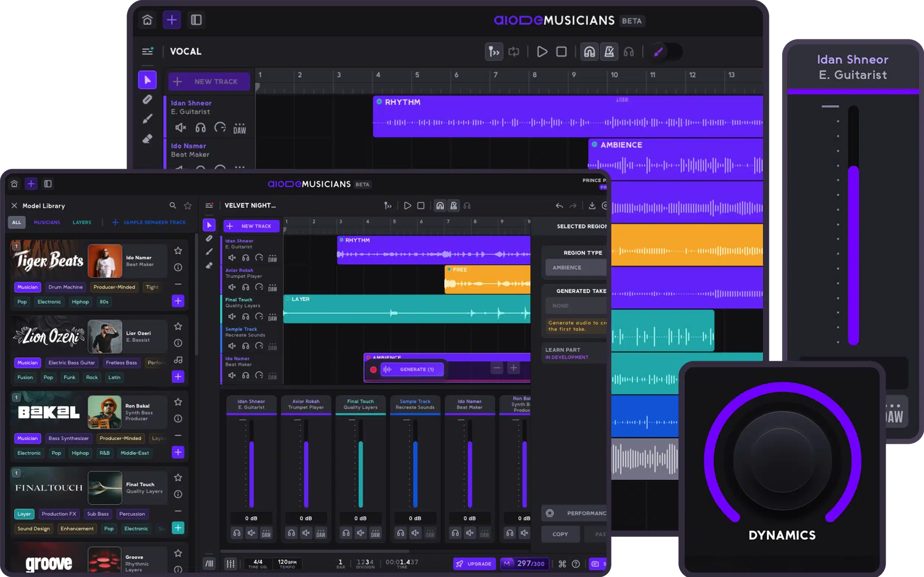Click the undo arrow icon
This screenshot has height=577, width=924.
559,206
